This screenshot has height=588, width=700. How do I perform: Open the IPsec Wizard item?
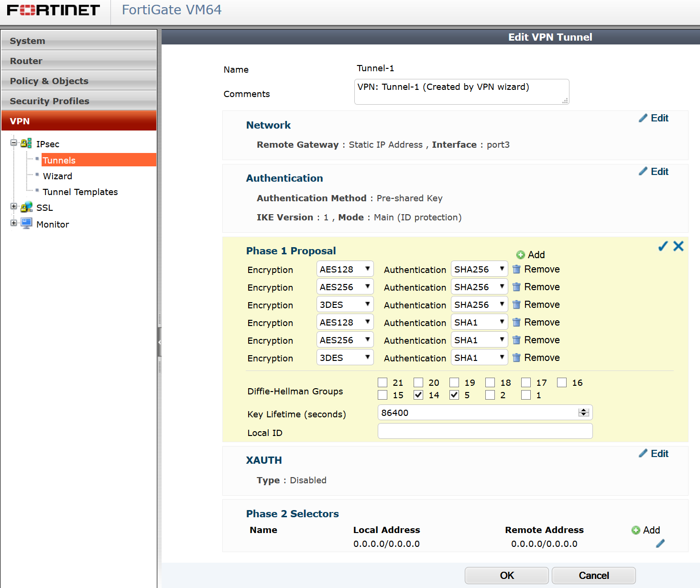click(x=57, y=176)
